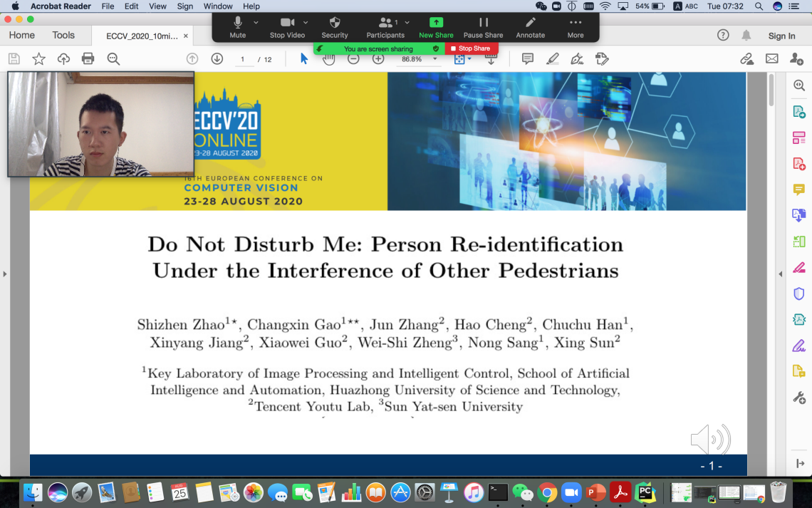This screenshot has width=812, height=508.
Task: Add a comment with sticky note icon
Action: [x=528, y=59]
